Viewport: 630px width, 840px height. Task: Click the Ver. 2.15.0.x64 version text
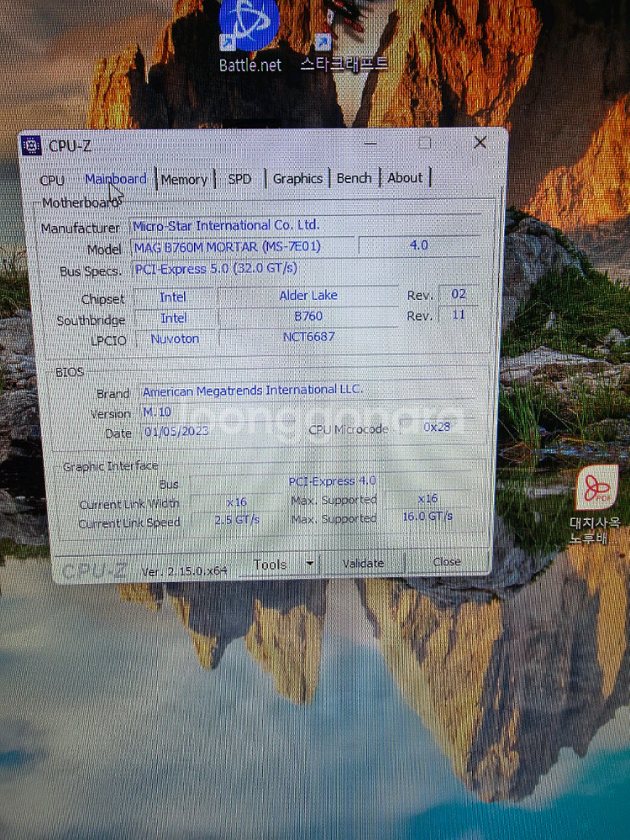coord(185,571)
